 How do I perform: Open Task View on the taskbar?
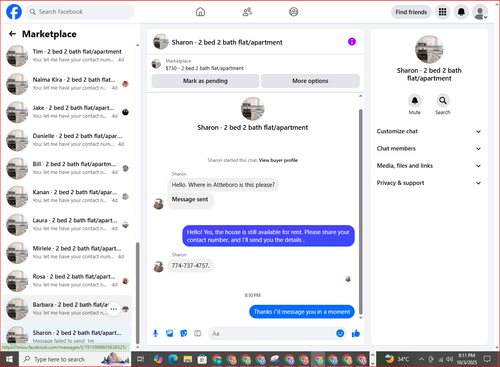[141, 359]
